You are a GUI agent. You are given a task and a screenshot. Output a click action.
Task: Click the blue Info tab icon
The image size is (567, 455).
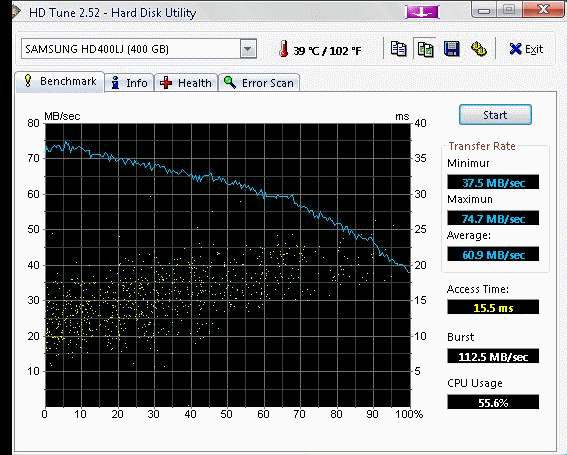tap(115, 83)
